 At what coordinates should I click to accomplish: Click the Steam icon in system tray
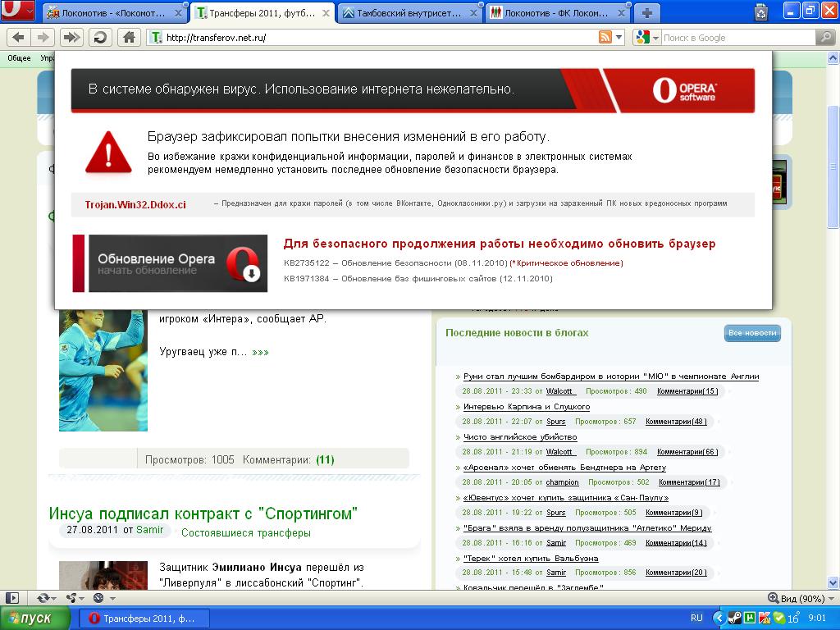coord(734,618)
